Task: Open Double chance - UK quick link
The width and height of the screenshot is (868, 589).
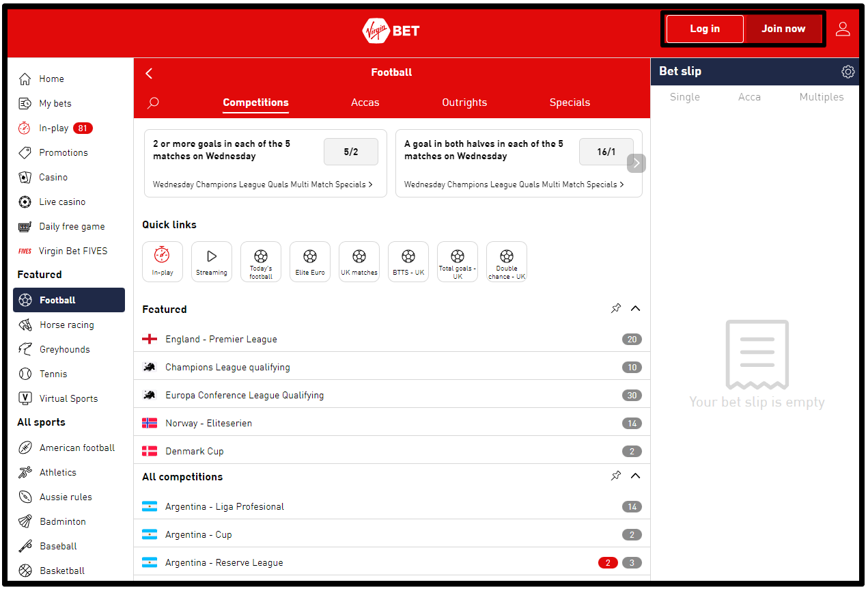Action: [x=507, y=262]
